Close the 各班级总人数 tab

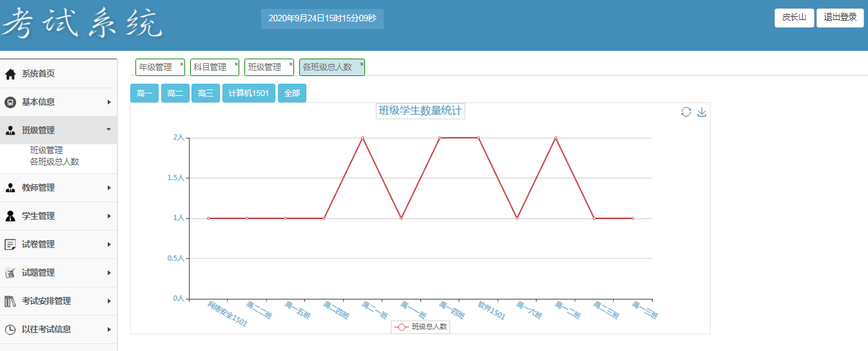[x=362, y=64]
